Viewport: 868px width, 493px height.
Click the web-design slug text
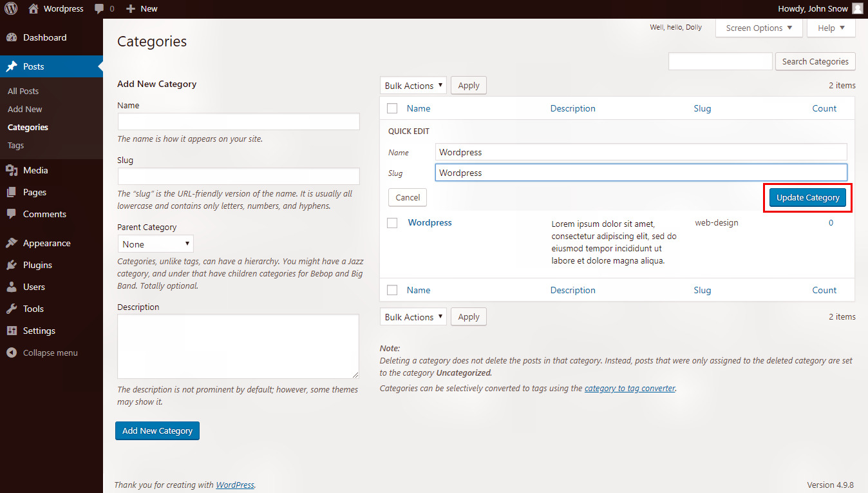click(717, 222)
